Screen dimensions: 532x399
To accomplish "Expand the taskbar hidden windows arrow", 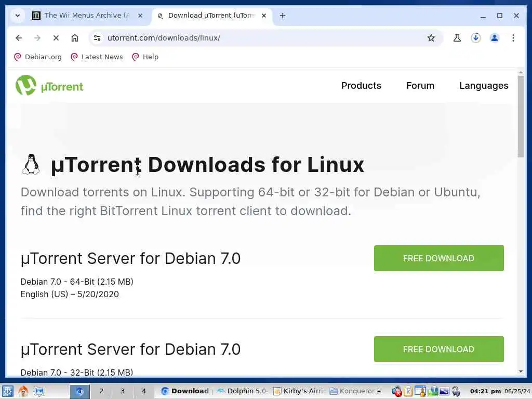I will point(379,391).
